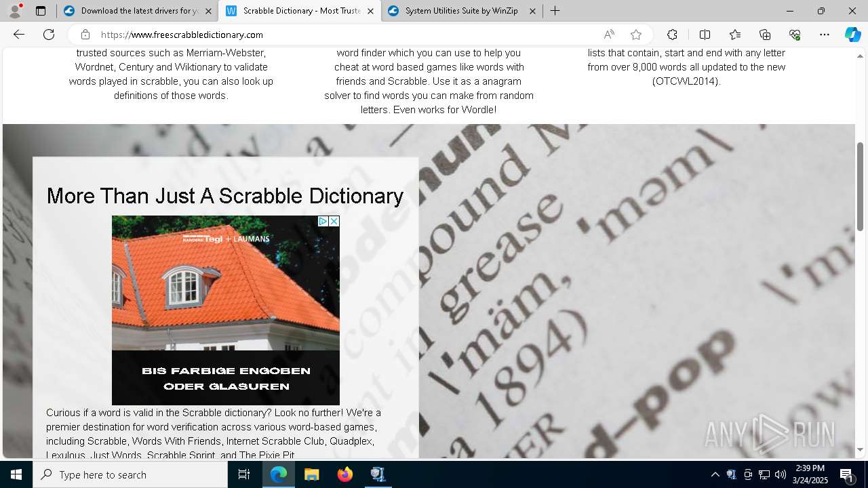
Task: Open Browser essentials heart icon
Action: point(795,35)
